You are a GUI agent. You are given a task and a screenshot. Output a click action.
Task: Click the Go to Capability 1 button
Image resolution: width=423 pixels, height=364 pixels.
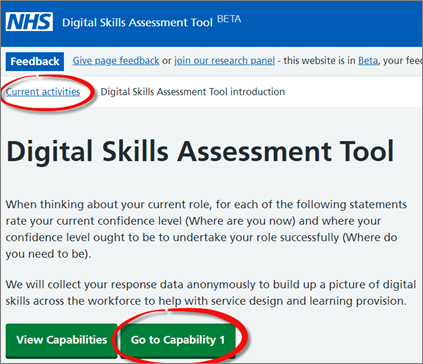(x=178, y=340)
